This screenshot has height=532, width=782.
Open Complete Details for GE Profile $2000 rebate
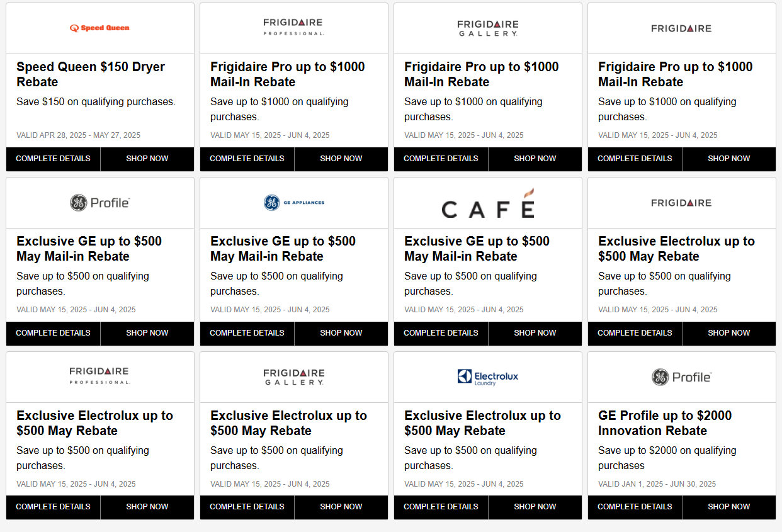click(635, 507)
